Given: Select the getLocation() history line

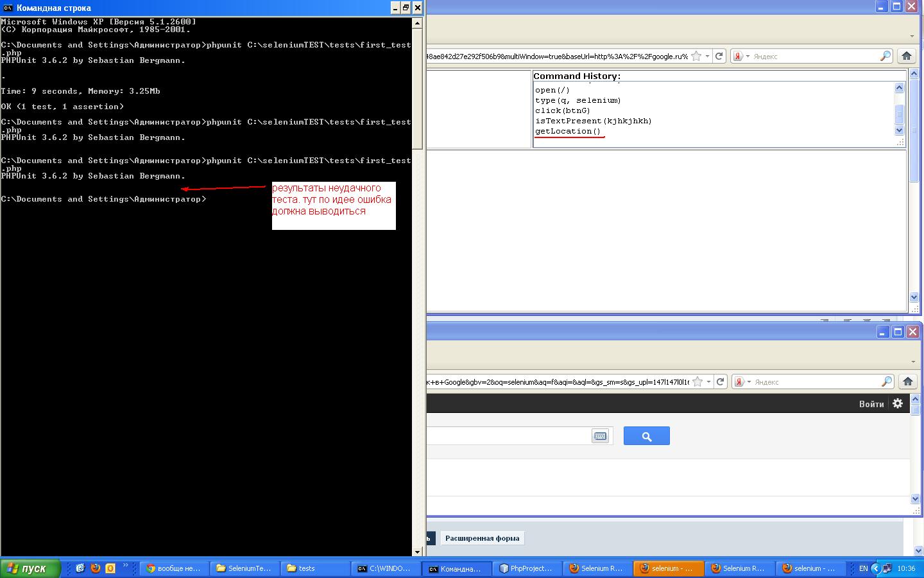Looking at the screenshot, I should click(567, 131).
